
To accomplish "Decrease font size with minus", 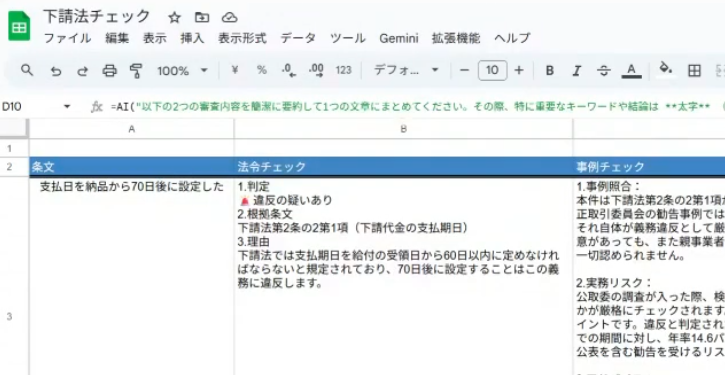I will click(465, 70).
